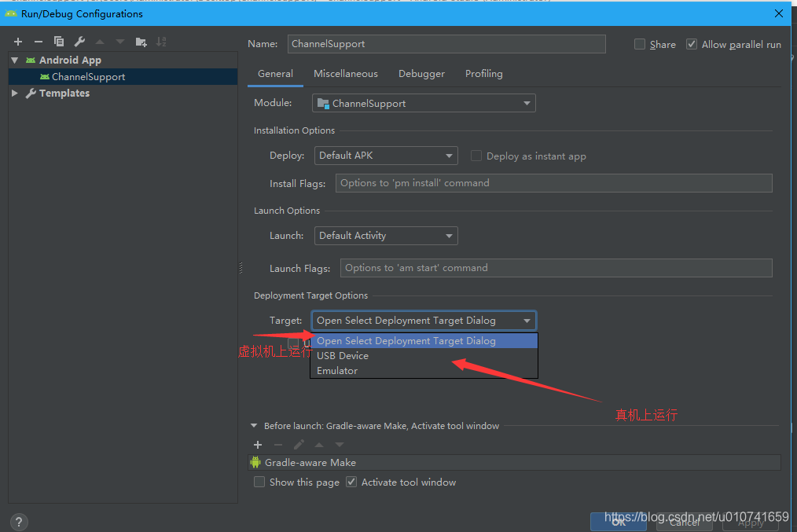The width and height of the screenshot is (797, 532).
Task: Check the Show this page checkbox
Action: point(259,482)
